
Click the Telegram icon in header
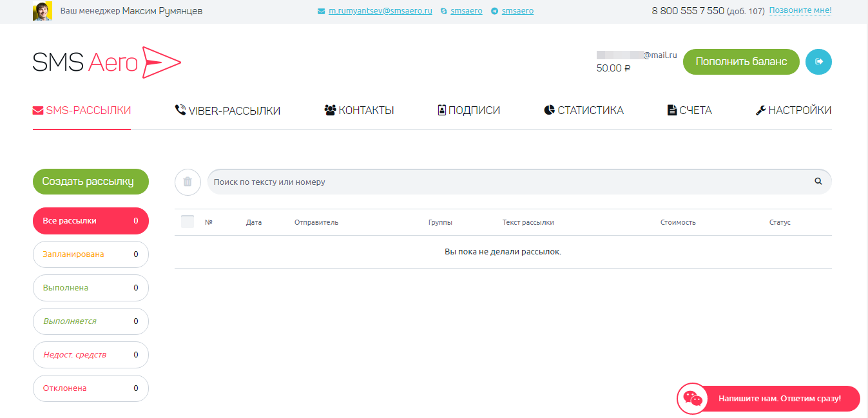pos(494,12)
